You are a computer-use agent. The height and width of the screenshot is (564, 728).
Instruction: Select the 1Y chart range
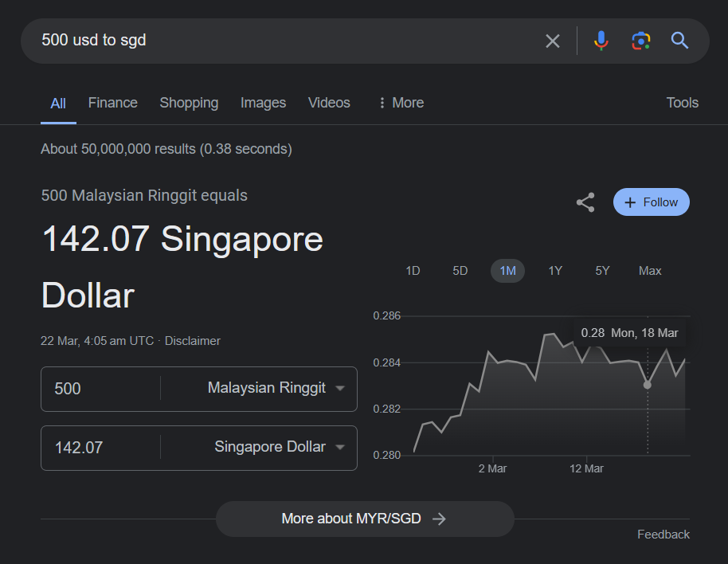coord(555,271)
